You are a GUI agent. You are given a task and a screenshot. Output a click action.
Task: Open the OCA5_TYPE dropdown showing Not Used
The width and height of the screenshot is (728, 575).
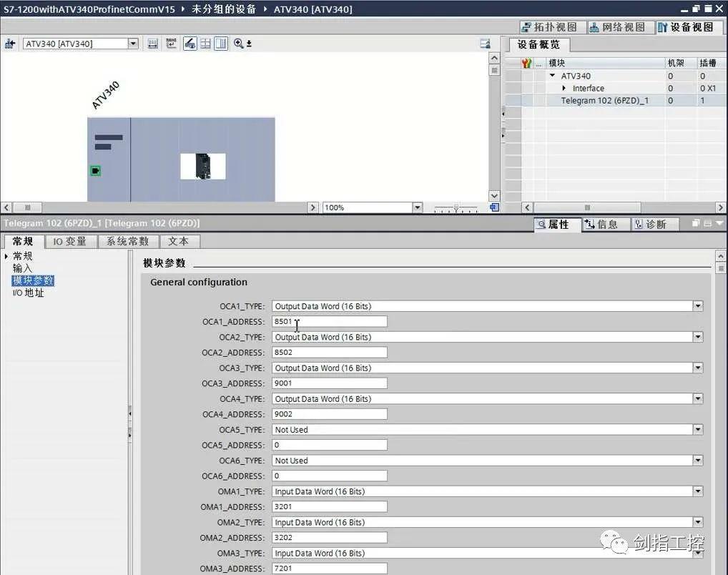point(697,429)
